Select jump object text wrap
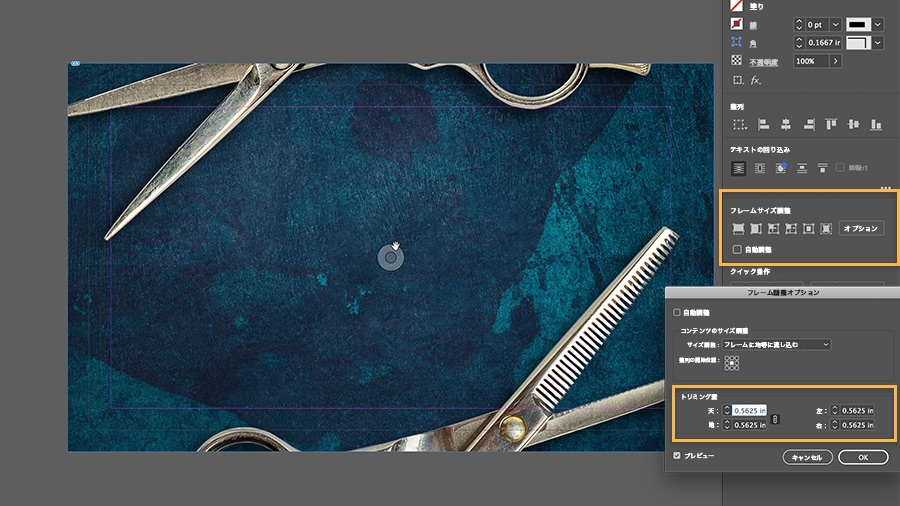Screen dimensions: 900x506 (802, 168)
